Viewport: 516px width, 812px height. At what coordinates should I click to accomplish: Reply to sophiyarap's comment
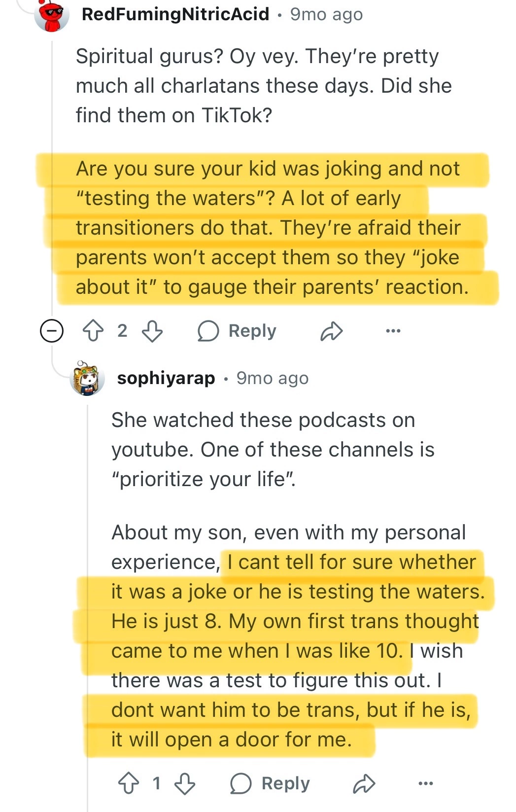coord(270,783)
